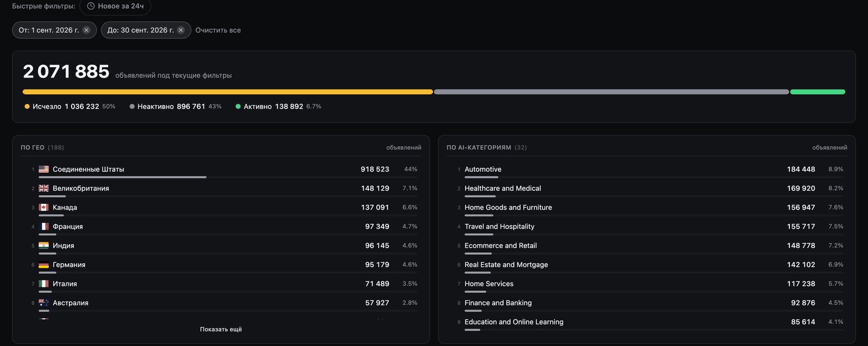Viewport: 868px width, 346px height.
Task: Click the United States flag icon
Action: [44, 169]
